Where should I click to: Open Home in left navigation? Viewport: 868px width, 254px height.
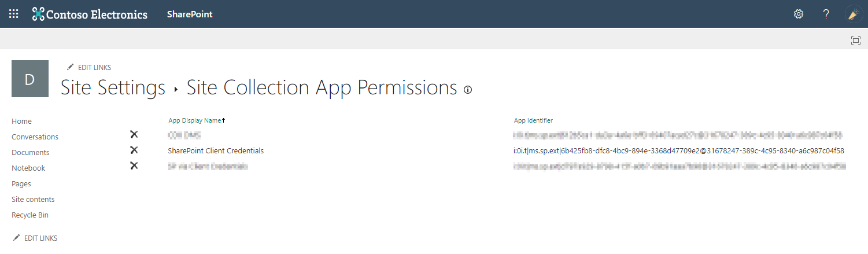(x=21, y=122)
